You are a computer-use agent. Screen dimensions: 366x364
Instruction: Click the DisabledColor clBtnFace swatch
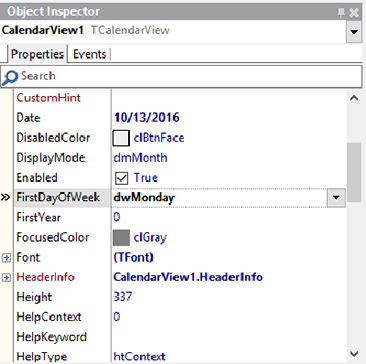tap(121, 138)
